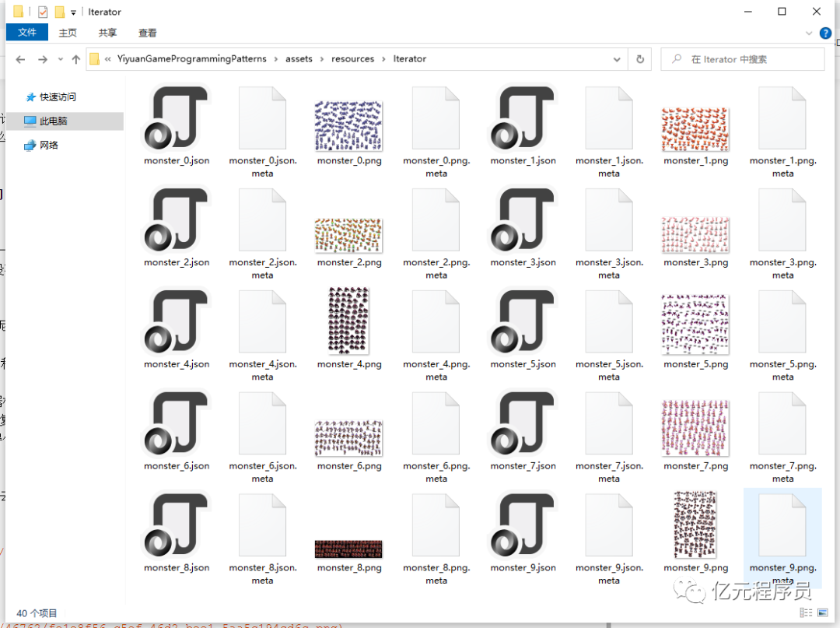
Task: Navigate to resources in breadcrumb path
Action: (352, 58)
